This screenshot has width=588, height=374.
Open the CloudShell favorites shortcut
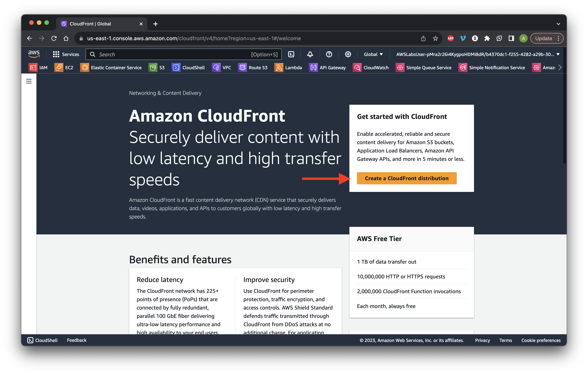click(x=188, y=68)
